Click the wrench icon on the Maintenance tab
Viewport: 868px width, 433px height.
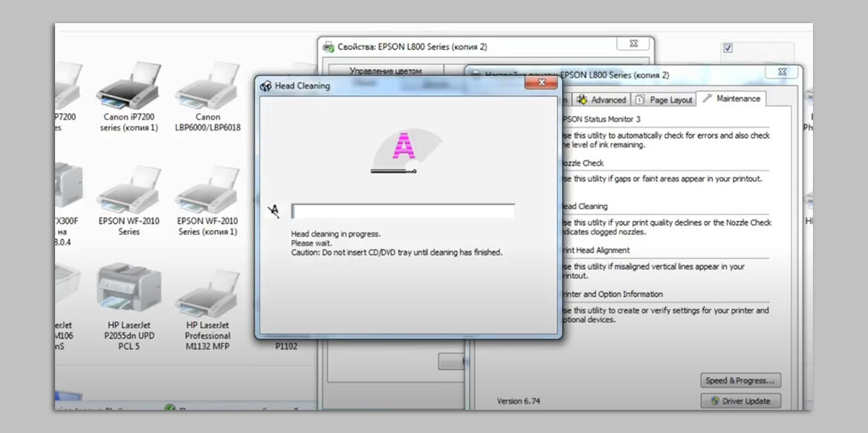[707, 99]
